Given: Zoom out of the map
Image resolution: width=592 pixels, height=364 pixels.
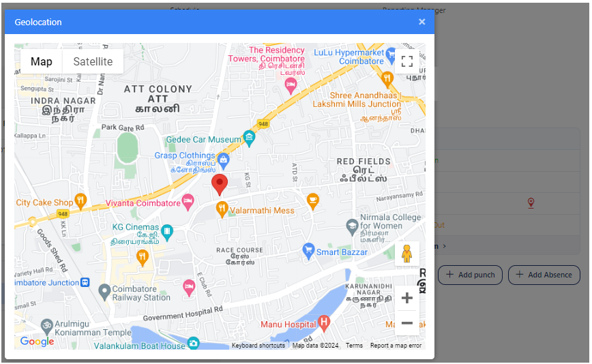Looking at the screenshot, I should point(407,322).
